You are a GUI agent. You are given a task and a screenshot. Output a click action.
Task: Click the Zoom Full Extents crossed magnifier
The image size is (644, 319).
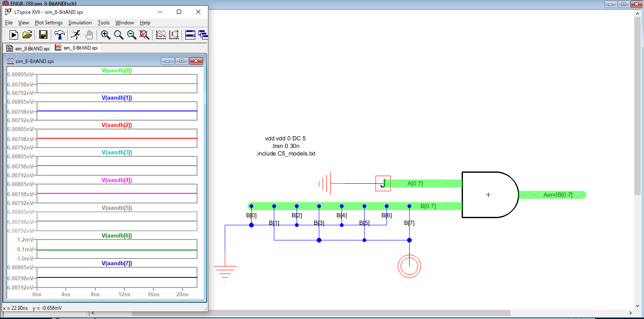tap(145, 35)
